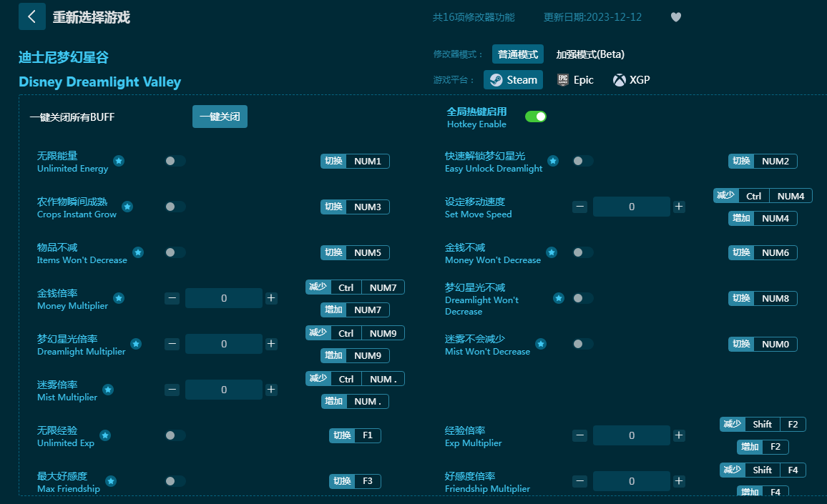Decrease Money Multiplier with the minus button
Image resolution: width=827 pixels, height=504 pixels.
click(x=172, y=298)
